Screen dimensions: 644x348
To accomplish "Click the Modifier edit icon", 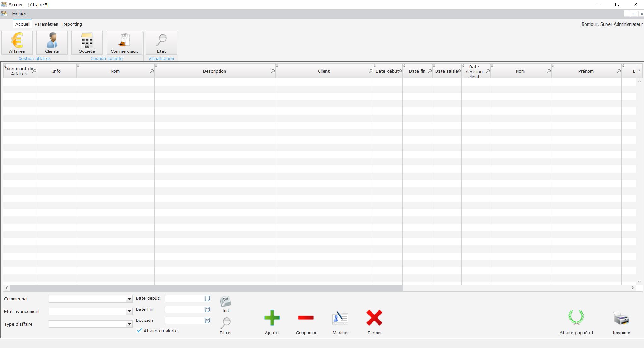I will coord(340,318).
